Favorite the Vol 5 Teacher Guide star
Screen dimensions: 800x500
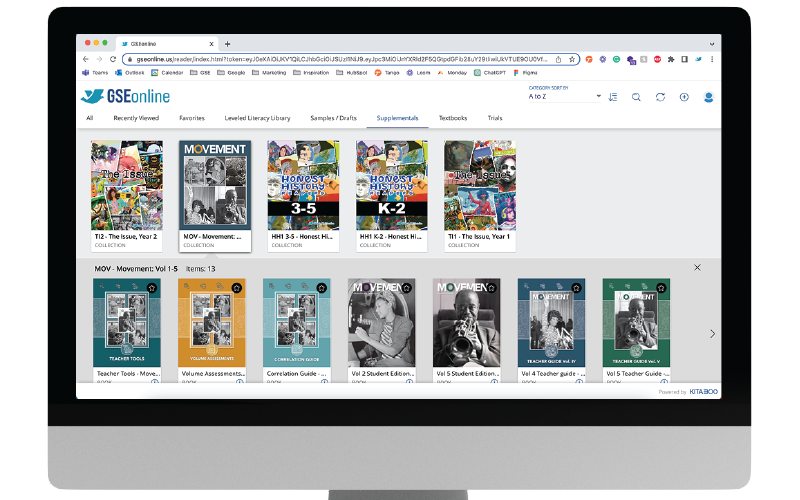click(x=661, y=288)
